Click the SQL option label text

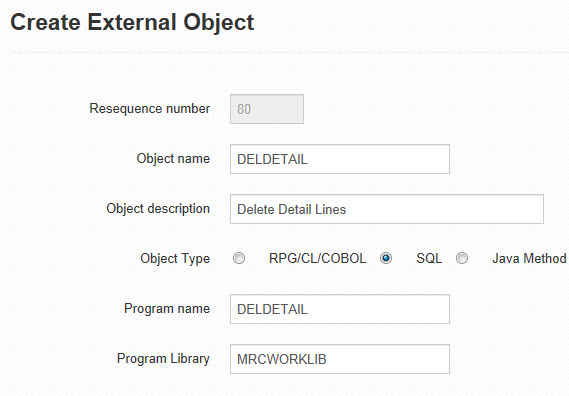[429, 258]
